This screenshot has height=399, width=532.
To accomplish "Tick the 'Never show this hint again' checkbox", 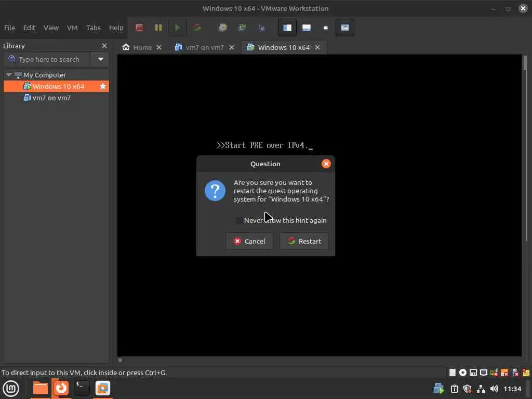I will click(x=239, y=220).
